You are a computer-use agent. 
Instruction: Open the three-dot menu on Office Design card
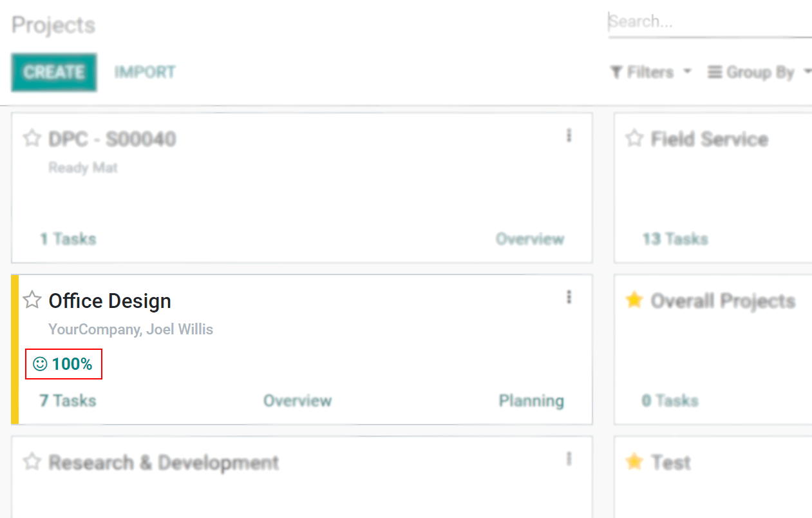(x=569, y=297)
